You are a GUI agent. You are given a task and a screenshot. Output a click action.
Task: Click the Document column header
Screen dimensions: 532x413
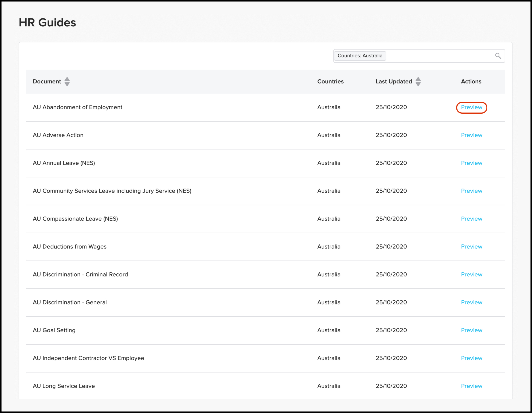click(x=47, y=81)
